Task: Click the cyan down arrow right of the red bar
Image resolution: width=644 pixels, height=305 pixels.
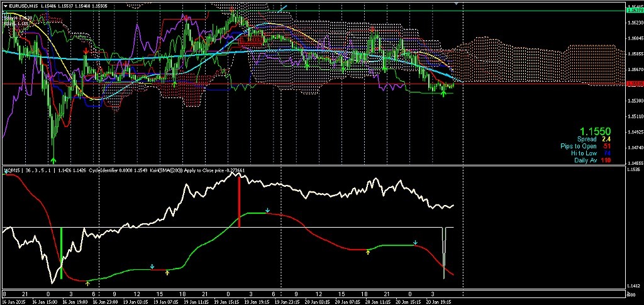Action: [x=267, y=210]
